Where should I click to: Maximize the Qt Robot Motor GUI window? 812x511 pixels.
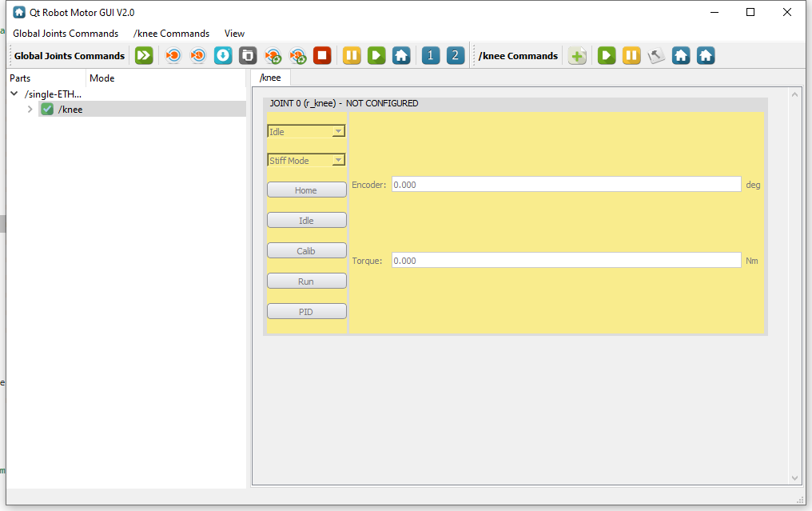[750, 12]
